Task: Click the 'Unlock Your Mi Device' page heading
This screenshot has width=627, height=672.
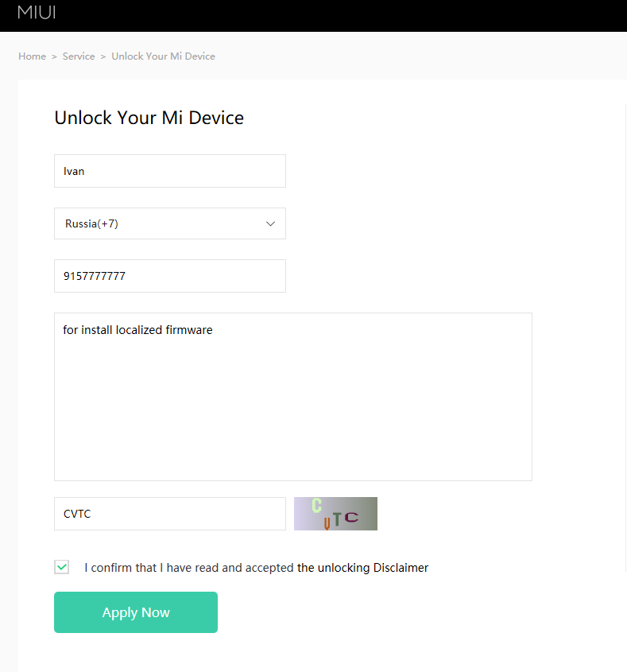Action: tap(149, 118)
